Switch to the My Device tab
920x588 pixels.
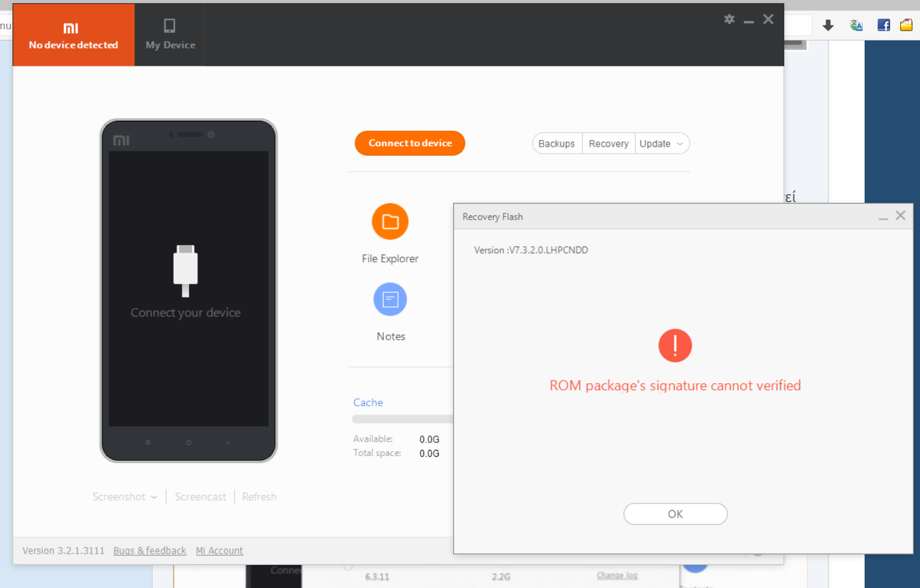coord(170,35)
